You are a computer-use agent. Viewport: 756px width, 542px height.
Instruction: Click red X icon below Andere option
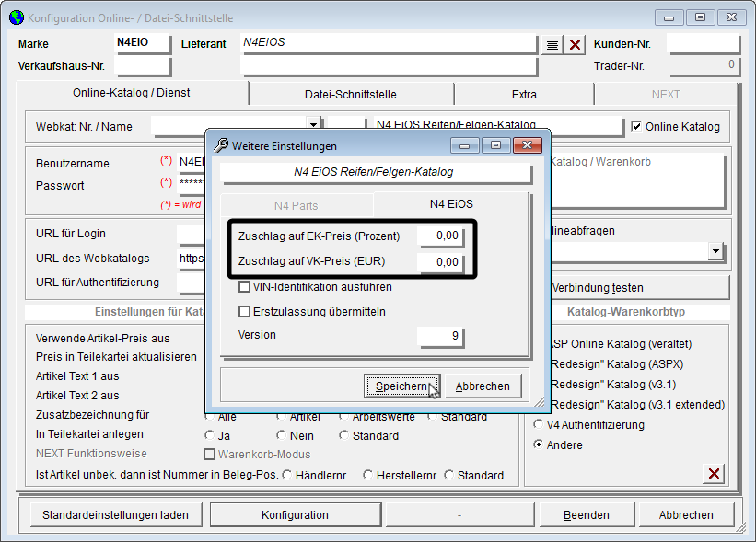pyautogui.click(x=714, y=474)
